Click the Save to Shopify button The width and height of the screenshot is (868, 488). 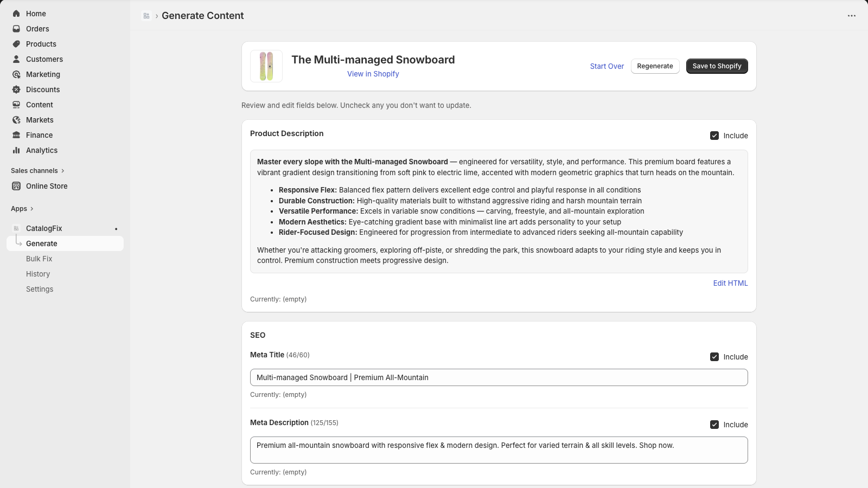coord(717,66)
